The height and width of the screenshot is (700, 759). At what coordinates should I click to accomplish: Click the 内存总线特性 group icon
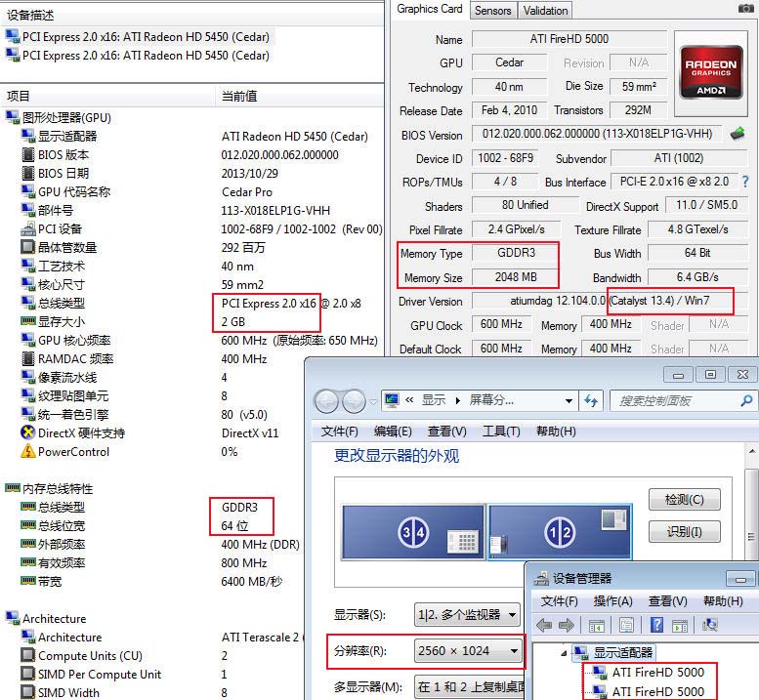(12, 488)
